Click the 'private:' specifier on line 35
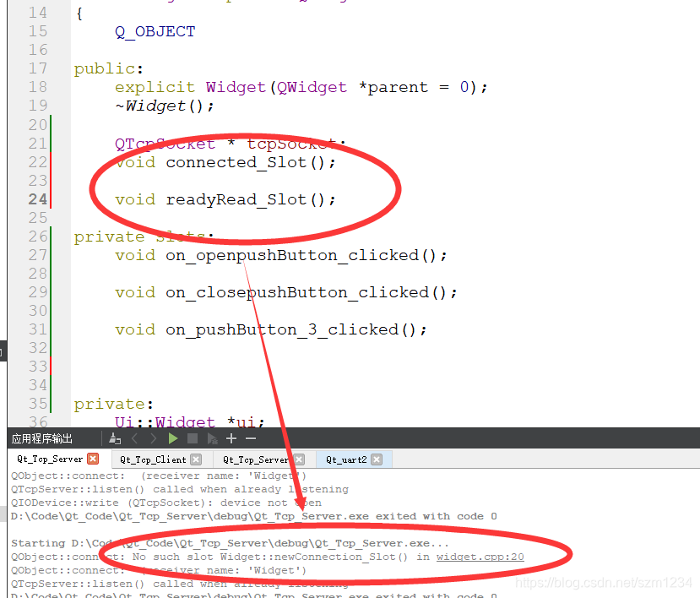The height and width of the screenshot is (598, 700). [113, 405]
